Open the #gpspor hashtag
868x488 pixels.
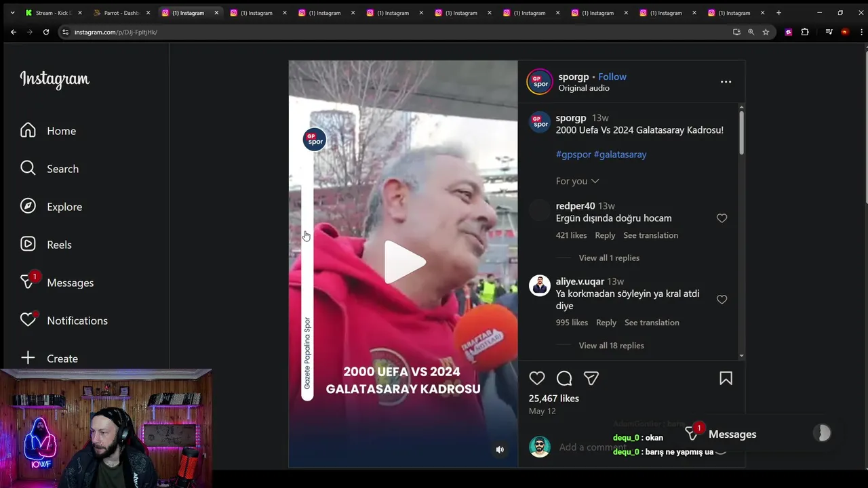click(x=574, y=155)
